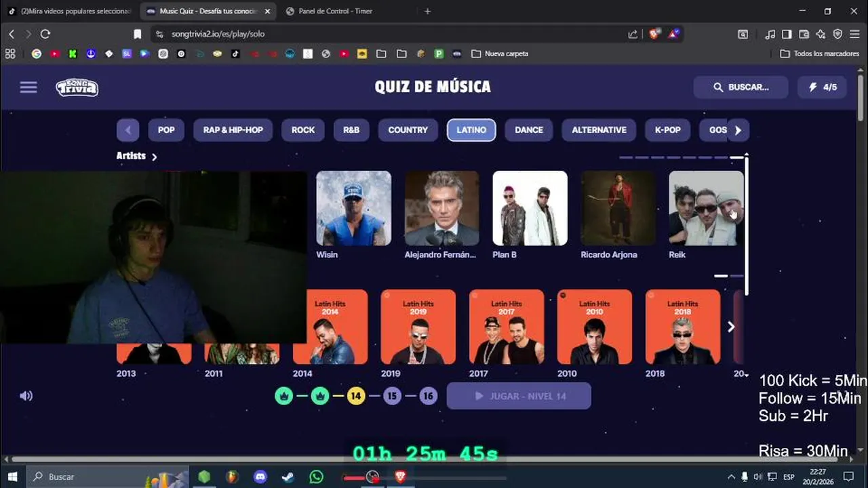
Task: Select the Country genre tab
Action: pos(408,130)
